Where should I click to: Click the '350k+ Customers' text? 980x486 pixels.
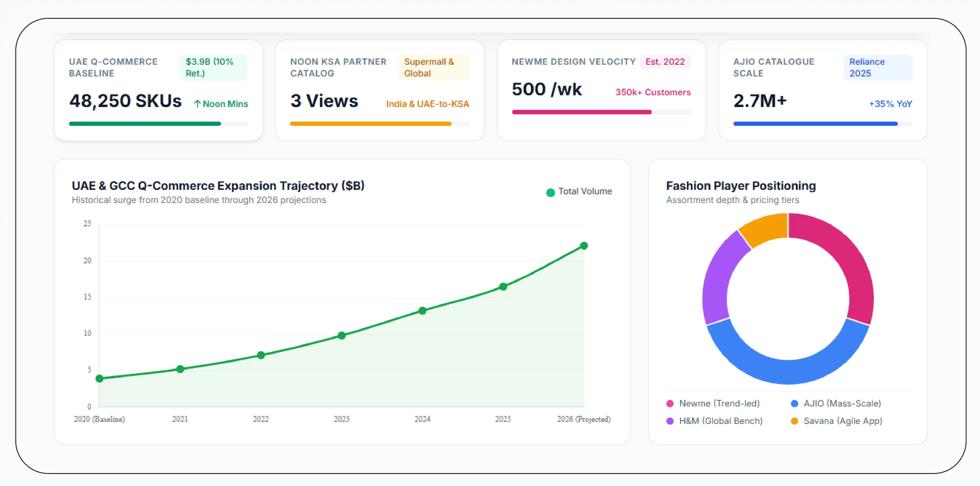pyautogui.click(x=653, y=92)
